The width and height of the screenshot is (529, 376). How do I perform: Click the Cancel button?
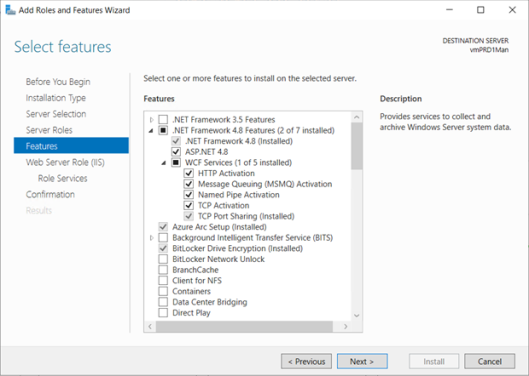pyautogui.click(x=490, y=361)
